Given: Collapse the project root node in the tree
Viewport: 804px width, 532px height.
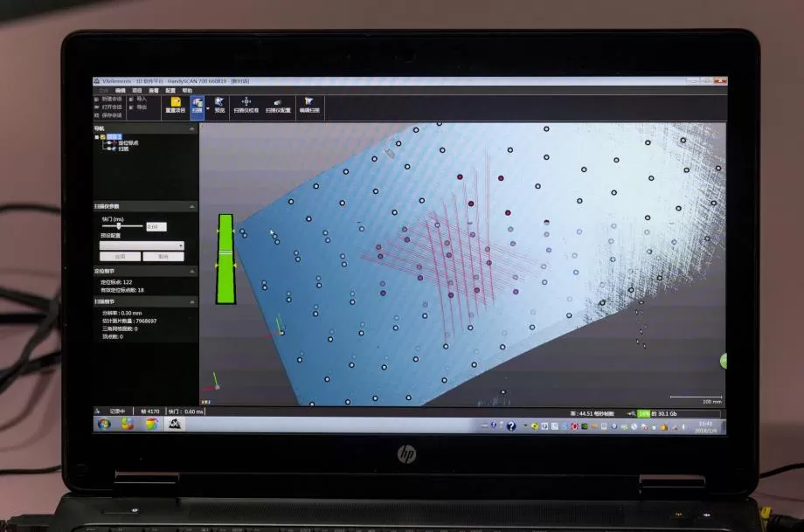Looking at the screenshot, I should pos(97,136).
